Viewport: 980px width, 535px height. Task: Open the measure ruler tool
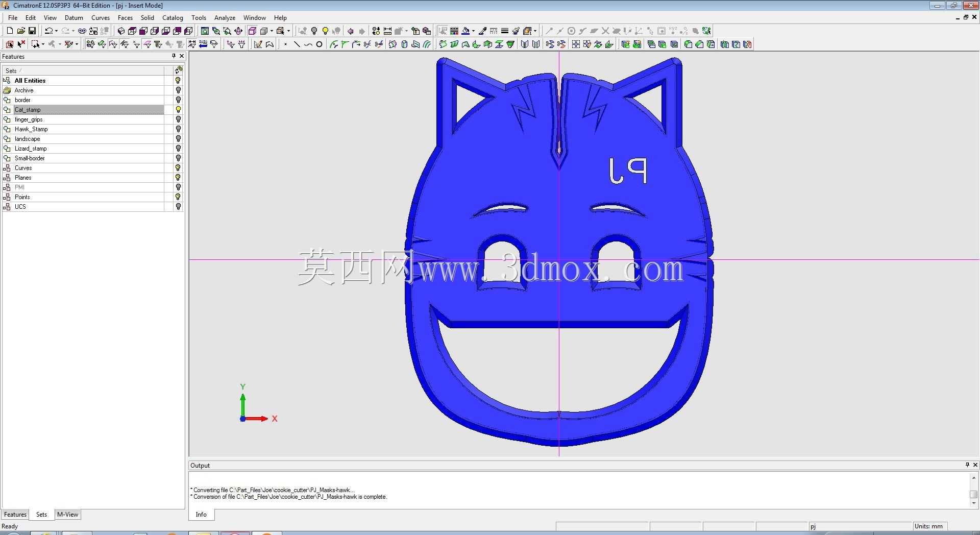[387, 31]
